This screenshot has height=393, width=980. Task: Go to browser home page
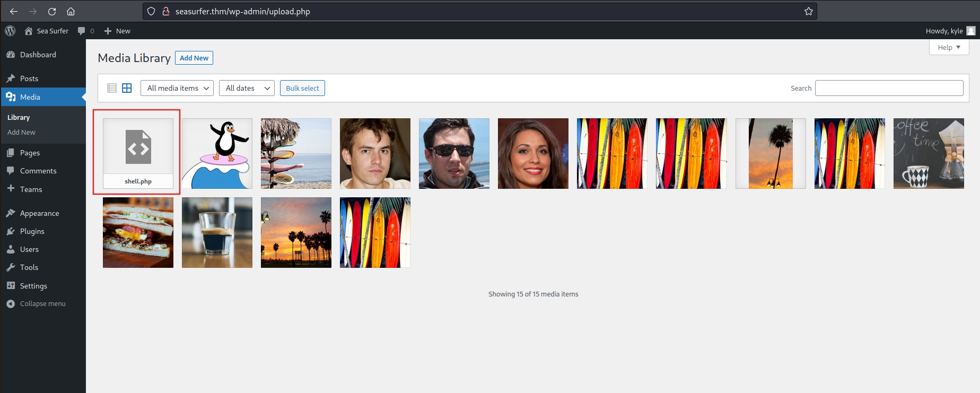click(71, 11)
